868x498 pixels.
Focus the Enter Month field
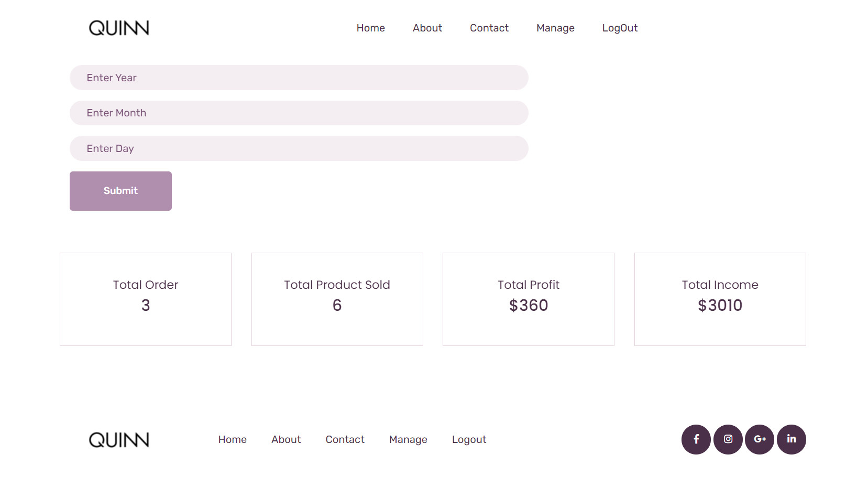point(299,113)
